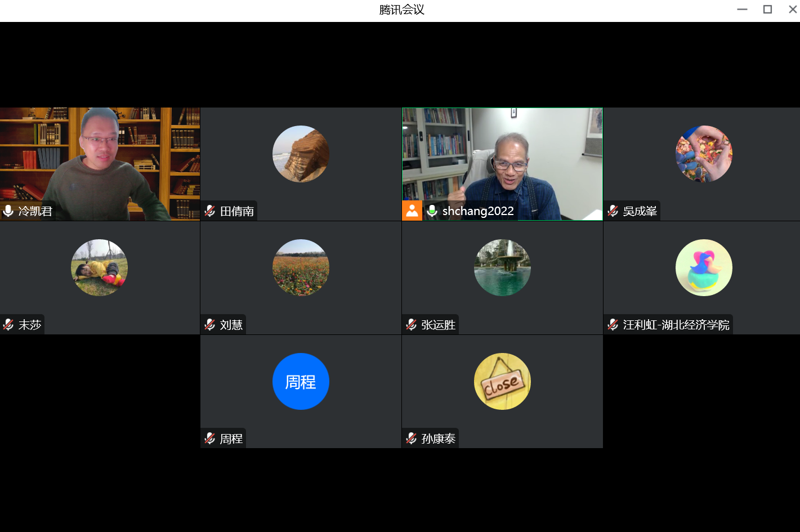
Task: Click the 汪利虹-湖北经济学院 name label
Action: [x=676, y=325]
